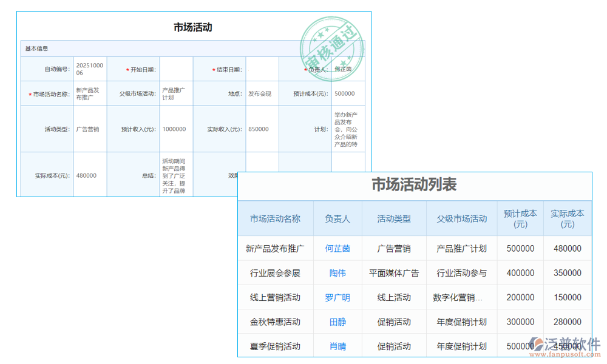Click 市场活动名称 column header

pyautogui.click(x=276, y=218)
